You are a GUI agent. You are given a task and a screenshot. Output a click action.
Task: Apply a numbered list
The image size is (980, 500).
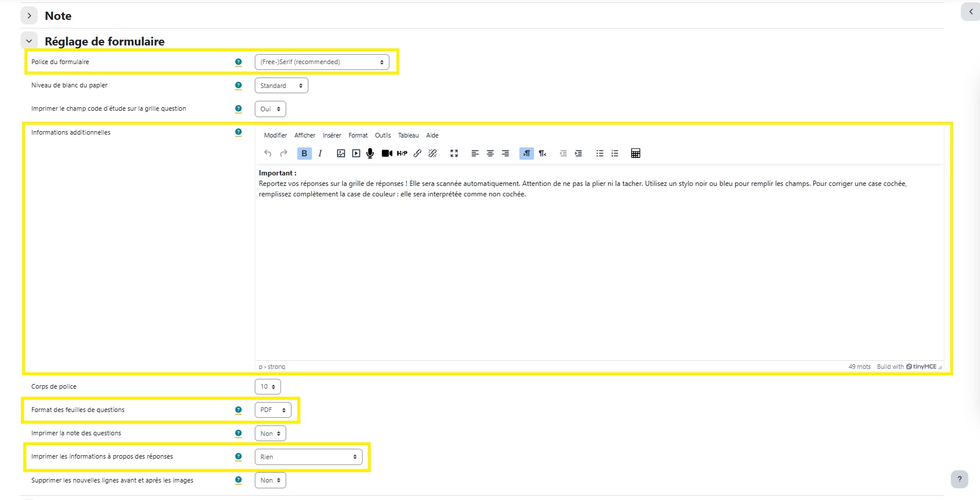(615, 153)
